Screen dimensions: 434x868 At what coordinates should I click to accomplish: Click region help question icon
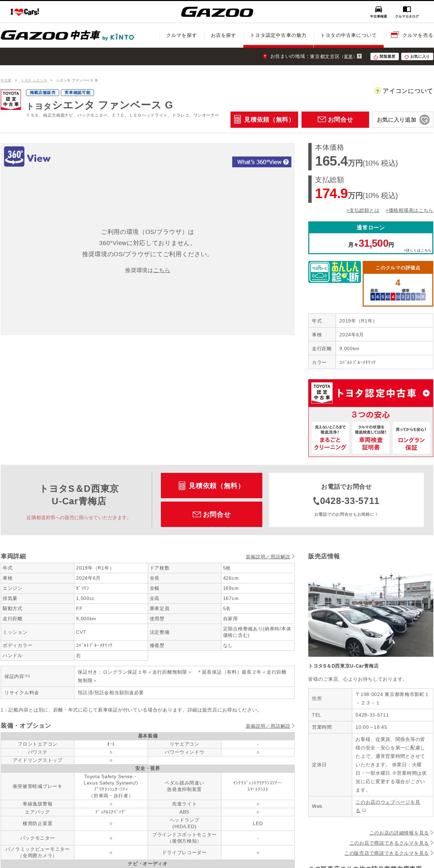pyautogui.click(x=359, y=56)
